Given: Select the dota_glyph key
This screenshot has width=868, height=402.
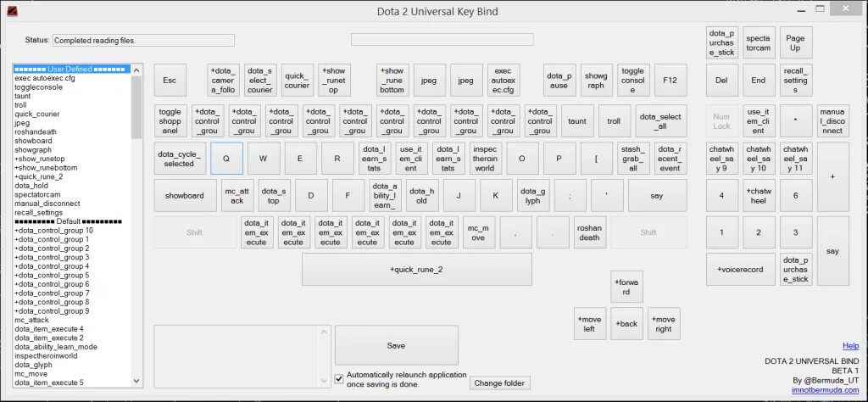Looking at the screenshot, I should coord(534,195).
